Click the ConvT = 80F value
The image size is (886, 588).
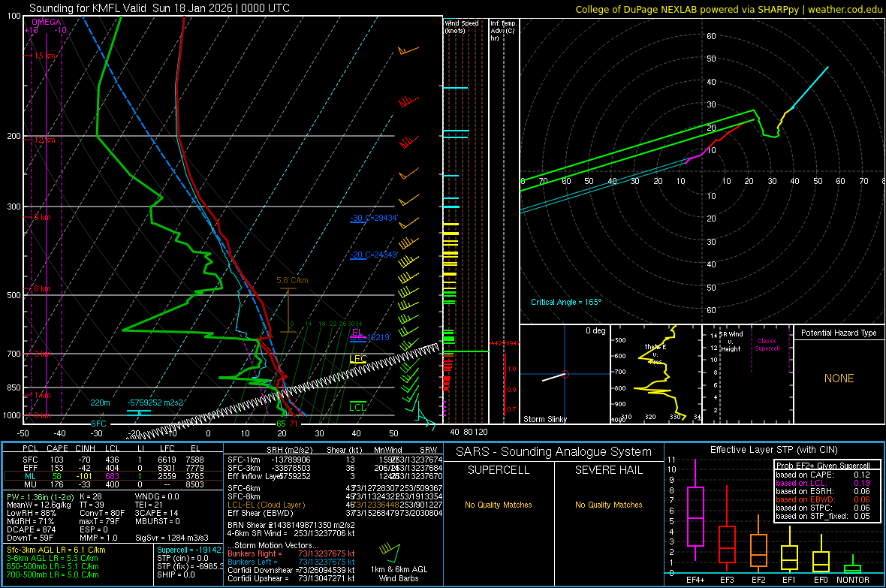click(x=102, y=513)
